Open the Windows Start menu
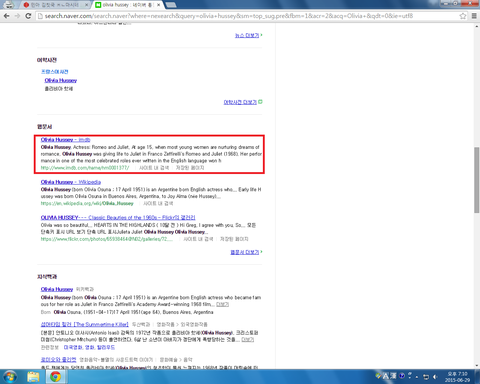480x384 pixels. [10, 377]
